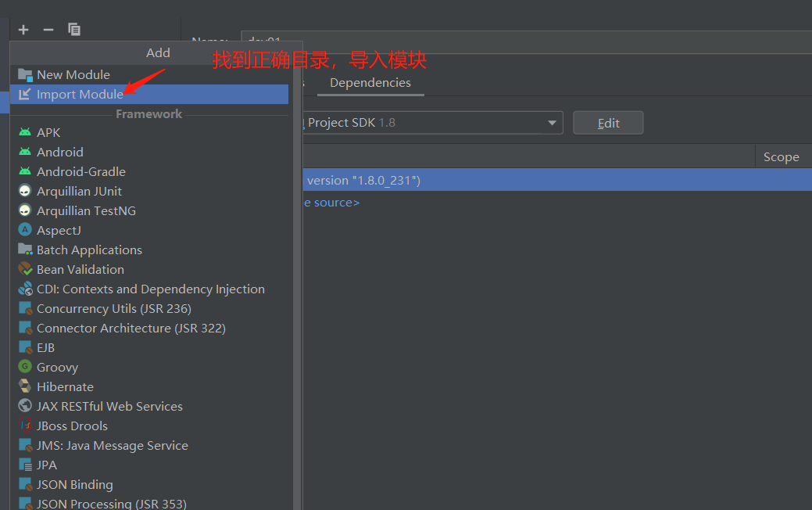Pick the JBoss Drools framework
The image size is (812, 510).
(x=72, y=426)
